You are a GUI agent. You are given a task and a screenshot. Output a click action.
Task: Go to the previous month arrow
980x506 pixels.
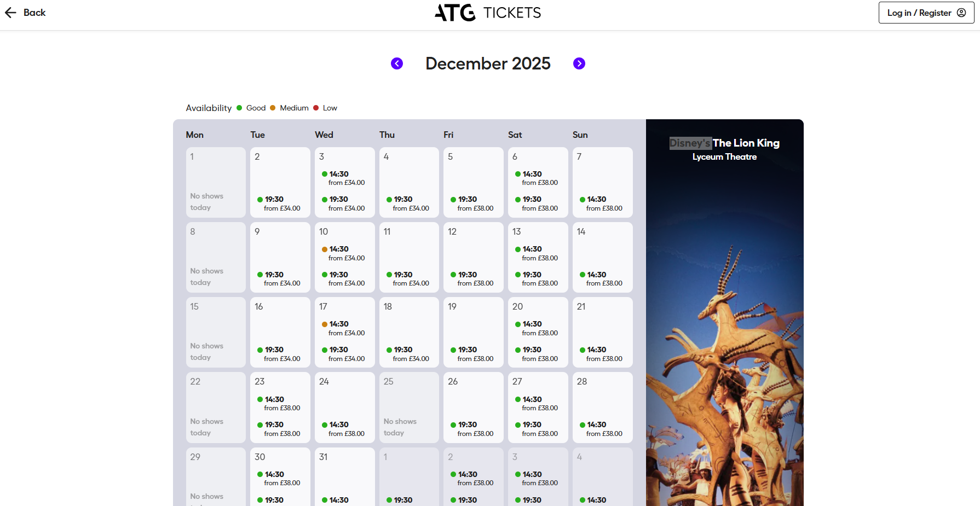(x=397, y=63)
